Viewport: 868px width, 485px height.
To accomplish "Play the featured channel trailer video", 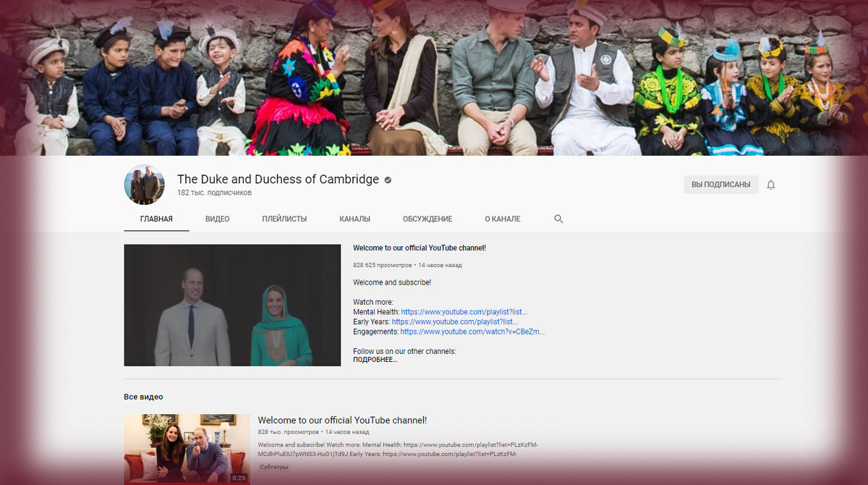I will click(x=232, y=305).
